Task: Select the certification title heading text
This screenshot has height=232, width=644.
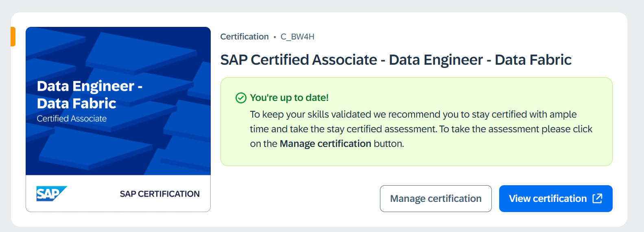Action: point(396,60)
